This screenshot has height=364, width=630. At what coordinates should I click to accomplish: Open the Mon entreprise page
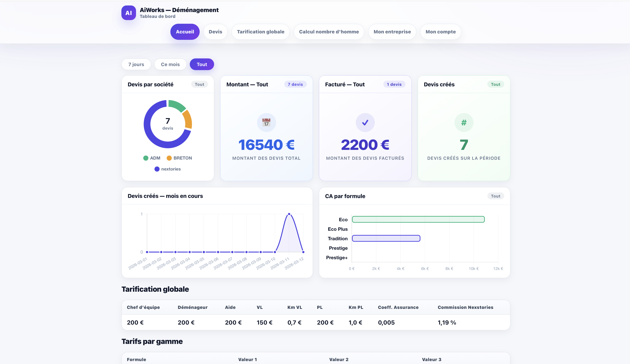(392, 31)
